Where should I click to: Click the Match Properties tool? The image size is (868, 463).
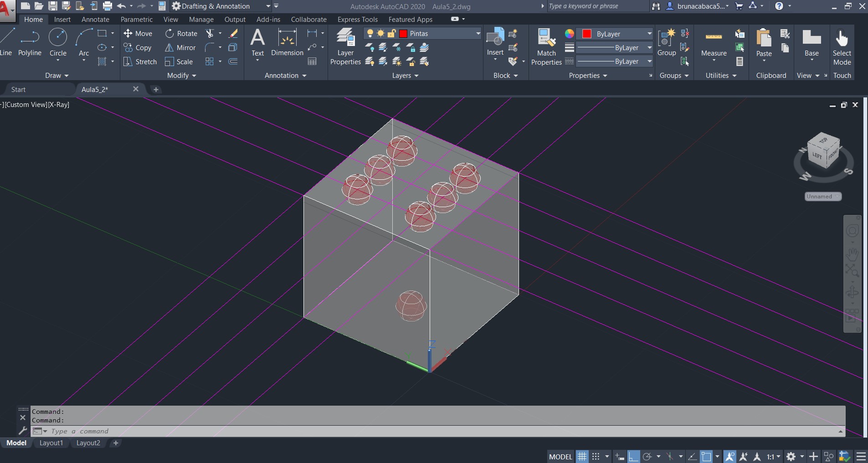[x=546, y=46]
